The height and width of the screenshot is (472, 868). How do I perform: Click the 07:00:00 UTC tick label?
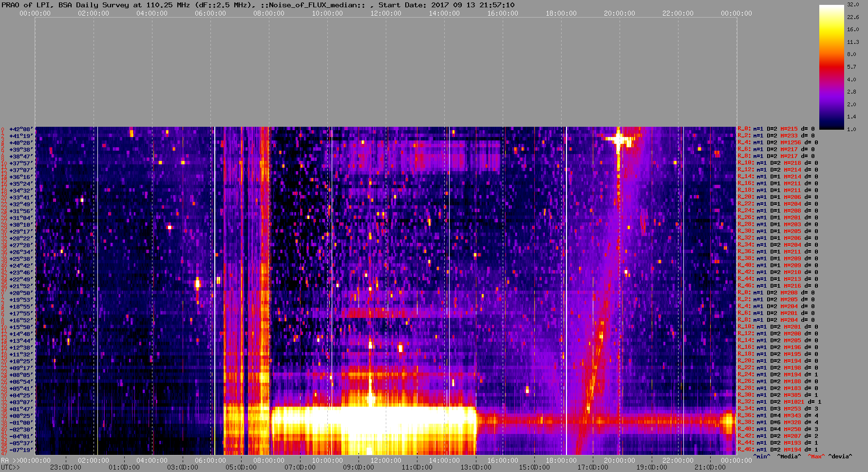click(301, 467)
